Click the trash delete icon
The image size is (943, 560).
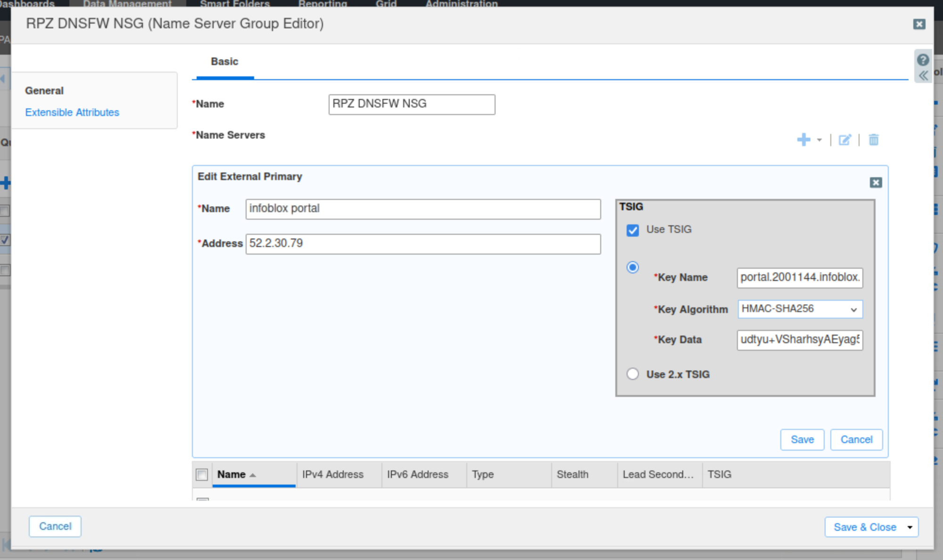click(873, 140)
